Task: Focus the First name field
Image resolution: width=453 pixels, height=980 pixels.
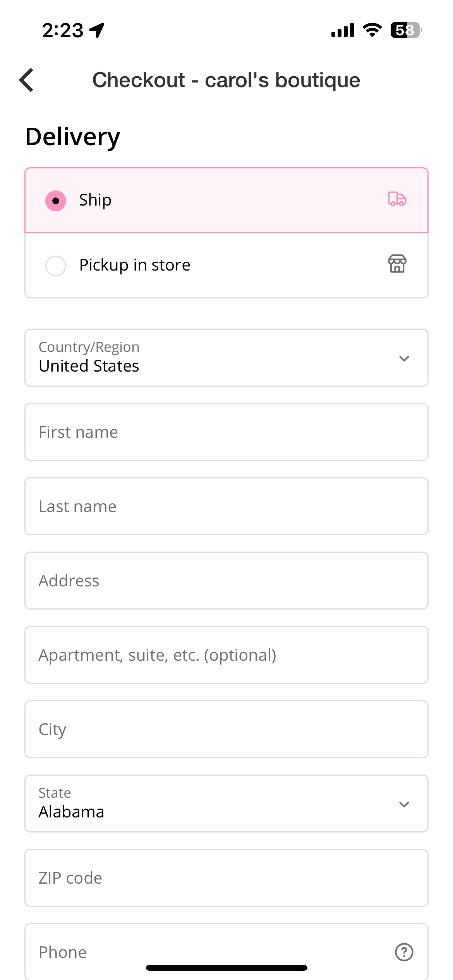Action: [x=226, y=432]
